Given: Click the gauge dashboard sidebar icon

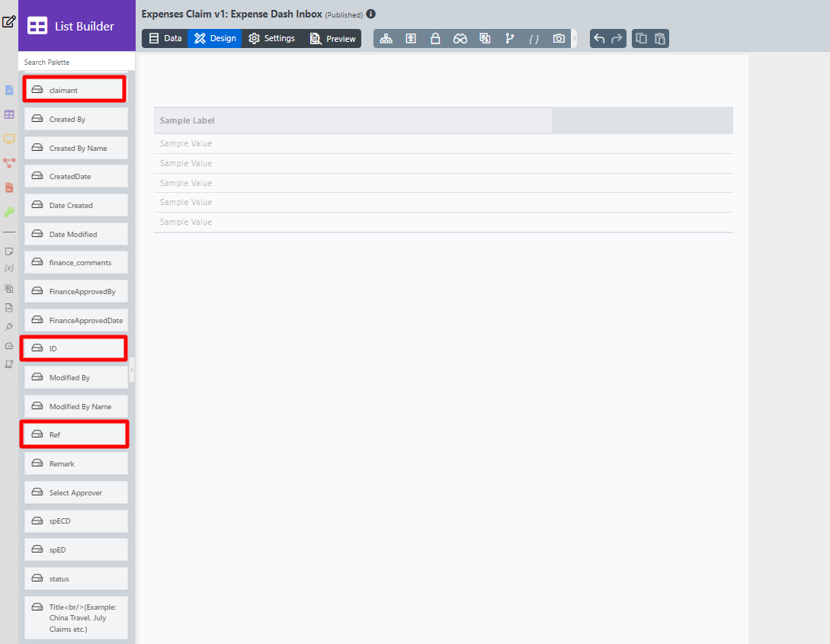Looking at the screenshot, I should 9,345.
